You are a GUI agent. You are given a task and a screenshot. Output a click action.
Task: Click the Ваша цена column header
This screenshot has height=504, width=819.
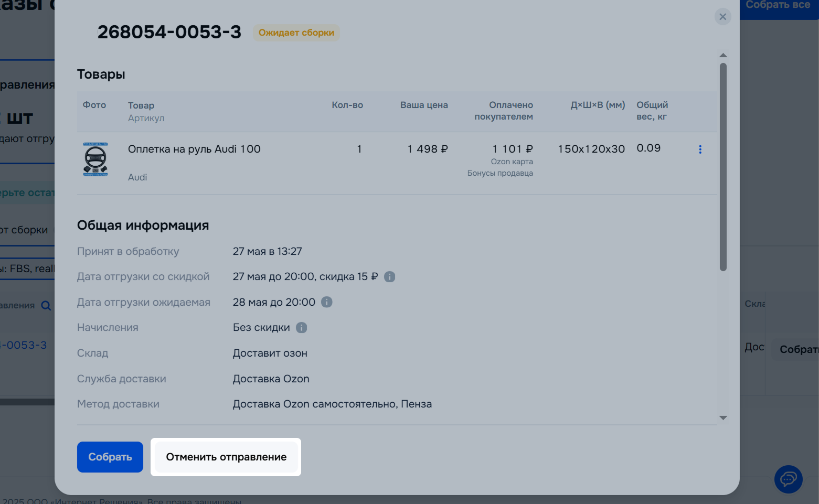424,105
